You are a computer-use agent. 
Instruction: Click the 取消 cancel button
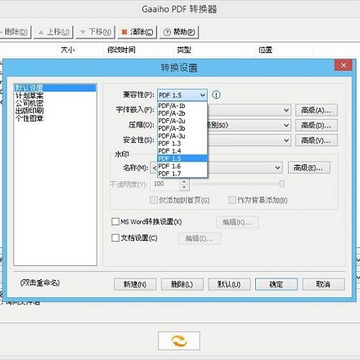tap(323, 284)
